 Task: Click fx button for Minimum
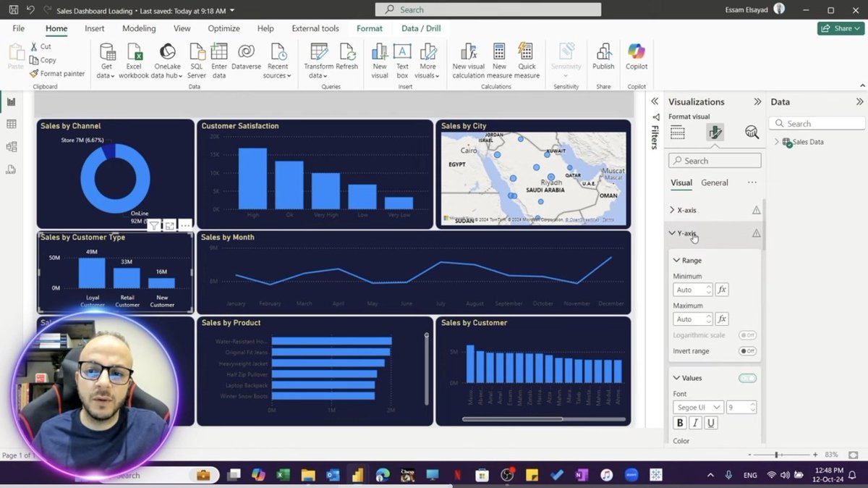coord(722,290)
